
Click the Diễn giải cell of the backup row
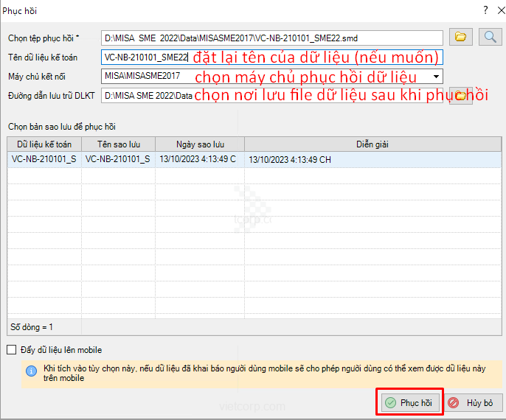point(372,159)
